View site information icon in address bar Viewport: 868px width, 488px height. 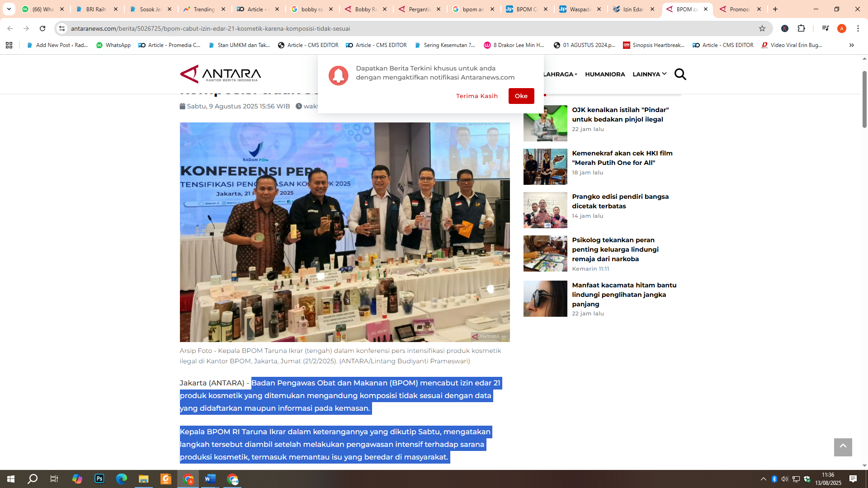coord(62,28)
